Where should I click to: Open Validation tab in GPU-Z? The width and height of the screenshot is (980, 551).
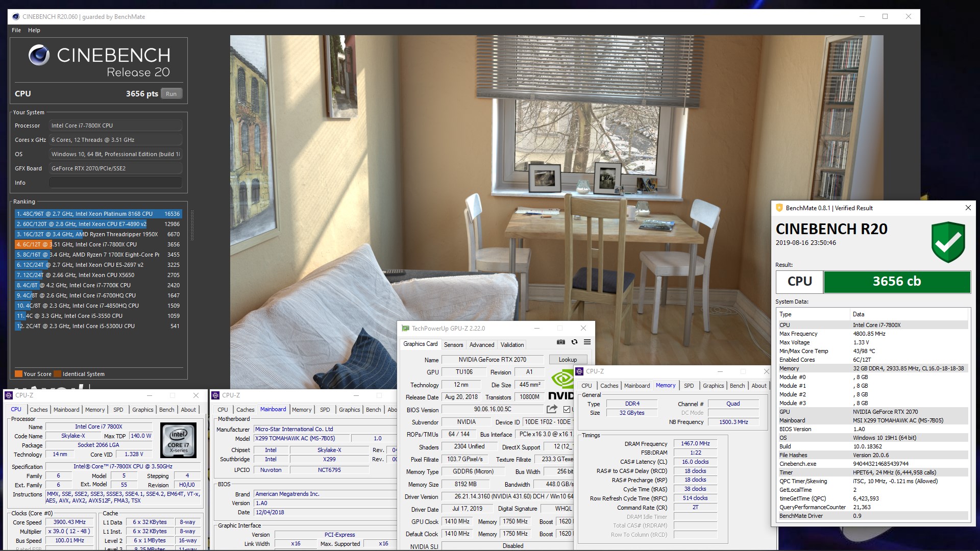click(512, 345)
